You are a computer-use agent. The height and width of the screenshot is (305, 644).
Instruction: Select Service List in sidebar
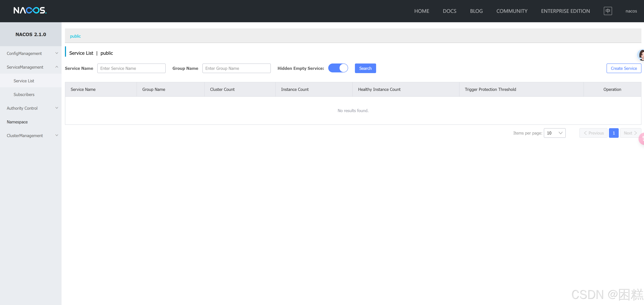[x=24, y=81]
